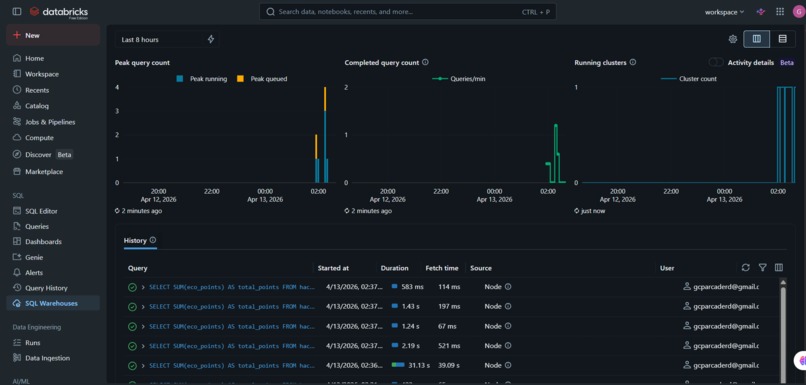Click Node info icon in 2.19 s row
The image size is (806, 385).
click(508, 346)
